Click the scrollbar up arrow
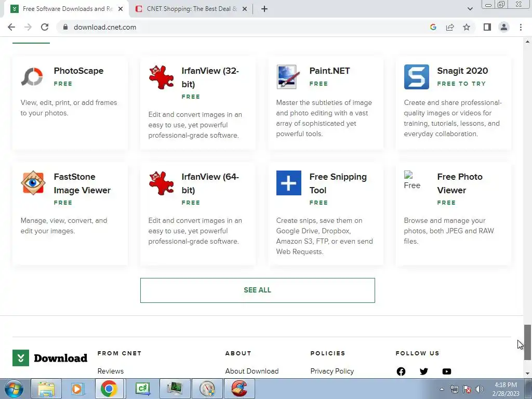The image size is (532, 399). (x=527, y=42)
